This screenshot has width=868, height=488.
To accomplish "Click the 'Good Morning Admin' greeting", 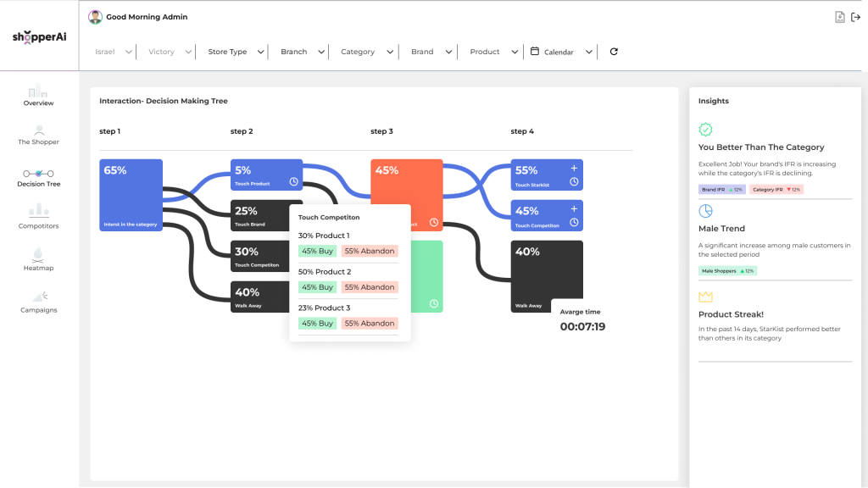I will pyautogui.click(x=147, y=17).
